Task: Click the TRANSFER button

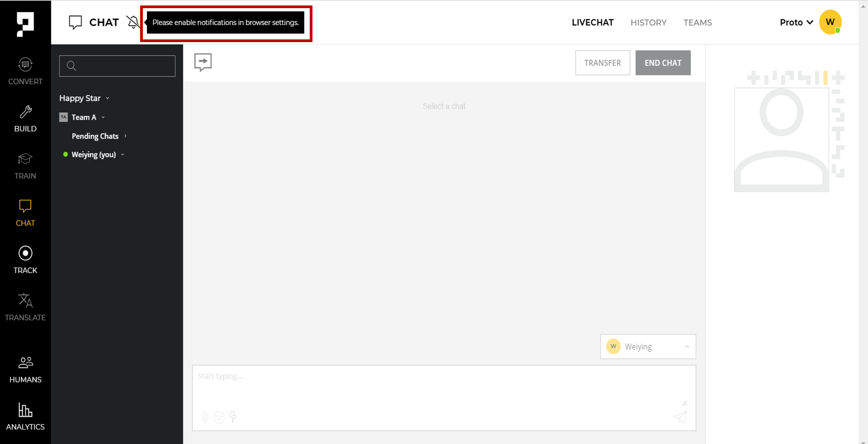Action: click(602, 63)
